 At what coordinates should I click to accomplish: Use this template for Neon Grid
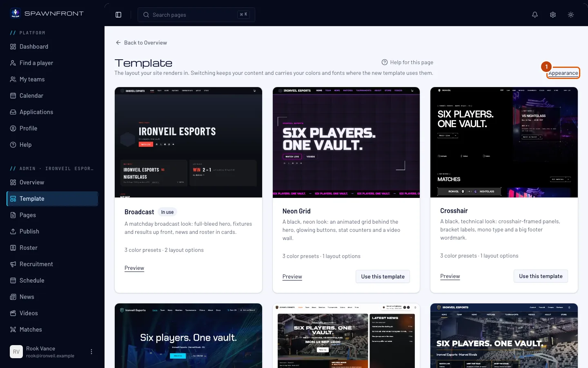click(383, 276)
